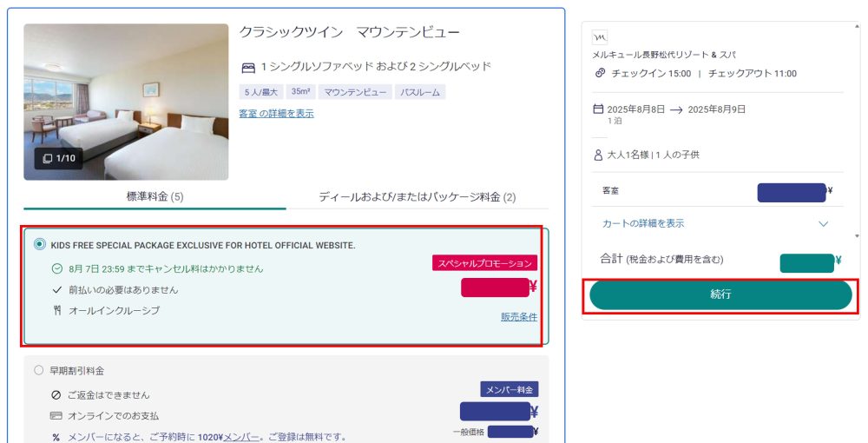868x443 pixels.
Task: Click the メンバー料金 badge
Action: [x=510, y=390]
